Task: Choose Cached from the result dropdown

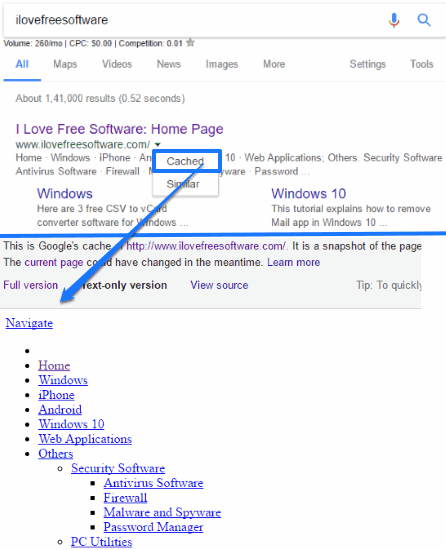Action: 185,161
